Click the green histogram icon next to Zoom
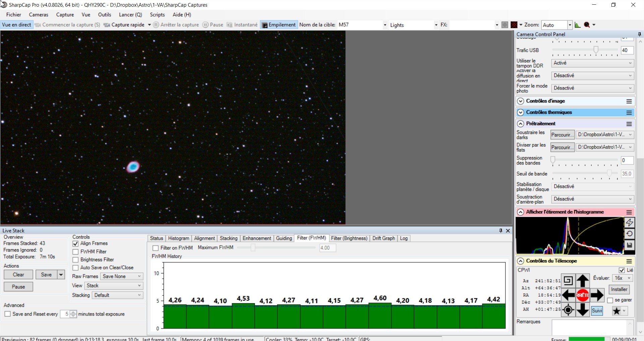This screenshot has height=341, width=644. tap(578, 25)
